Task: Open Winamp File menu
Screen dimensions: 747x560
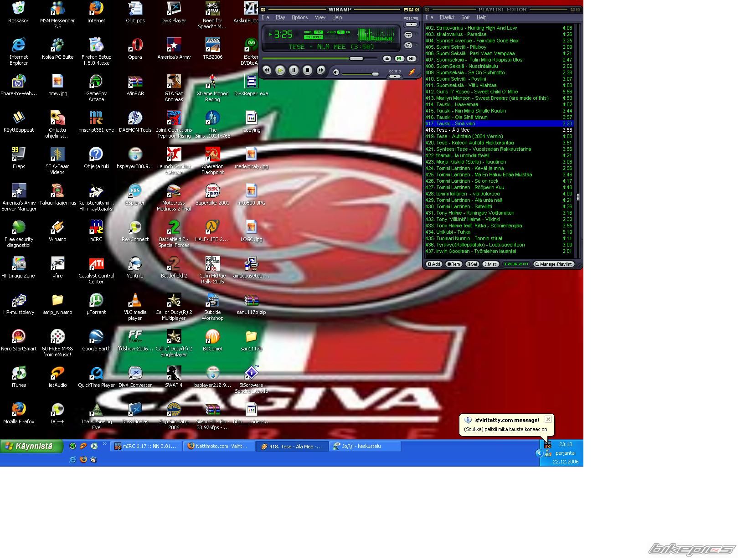Action: coord(265,17)
